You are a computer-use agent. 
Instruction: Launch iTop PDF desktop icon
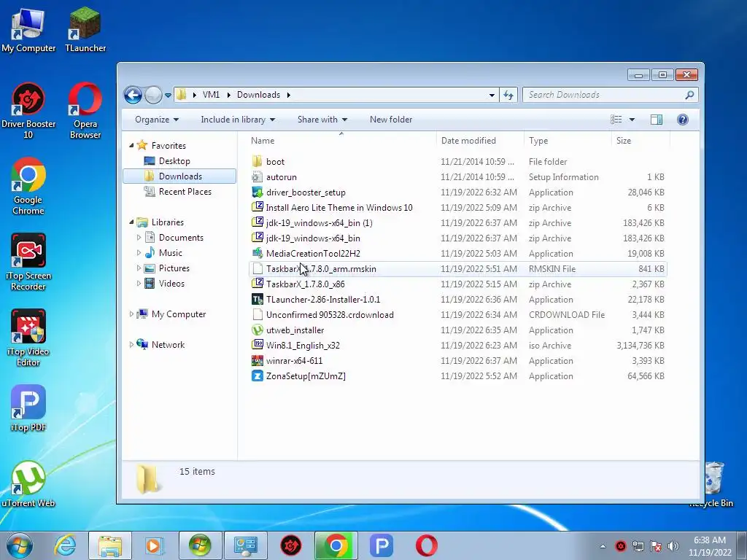click(28, 408)
